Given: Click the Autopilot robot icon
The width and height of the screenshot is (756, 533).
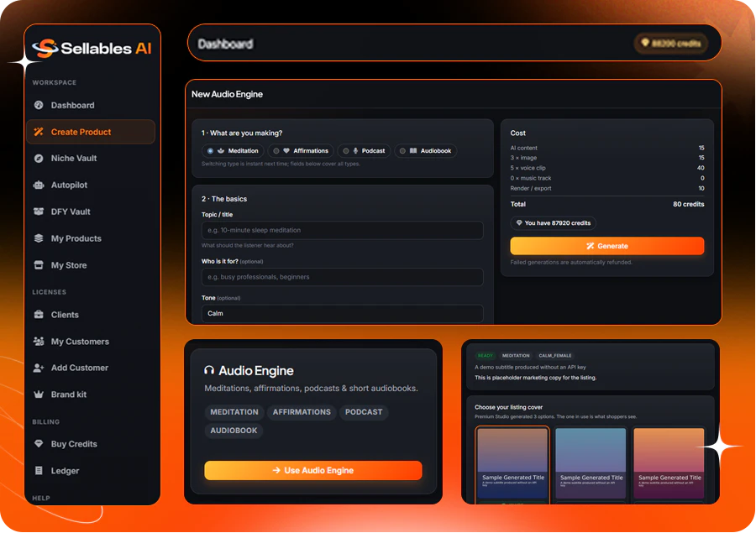Looking at the screenshot, I should (x=39, y=185).
